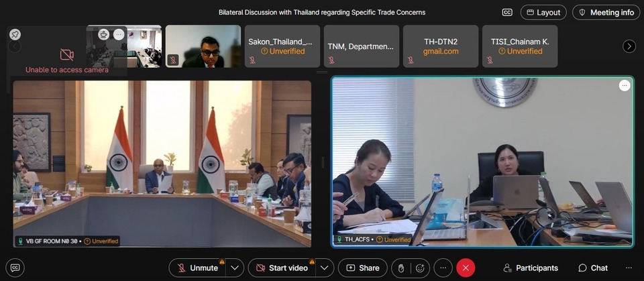The image size is (644, 281).
Task: Open more options on the TH_ACFS video
Action: (x=624, y=85)
